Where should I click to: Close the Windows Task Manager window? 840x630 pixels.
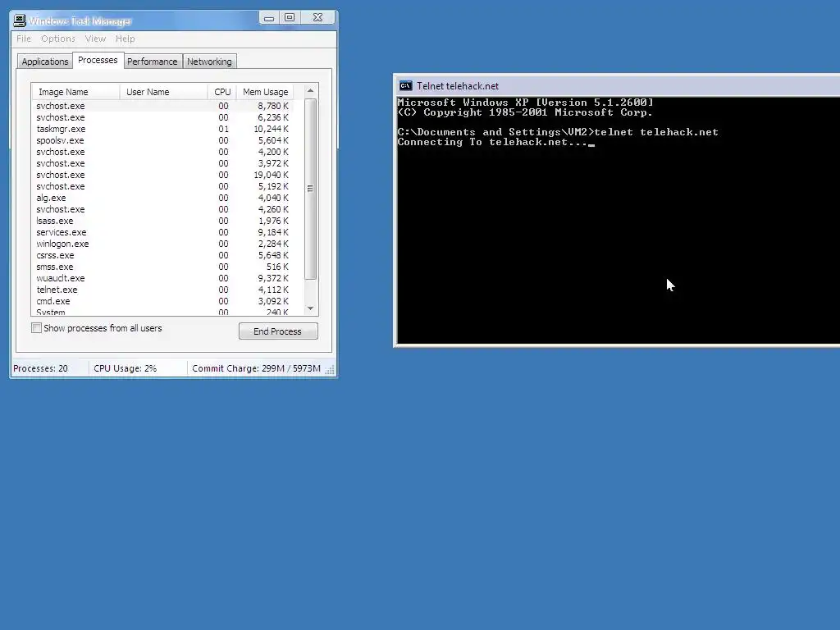pyautogui.click(x=317, y=18)
